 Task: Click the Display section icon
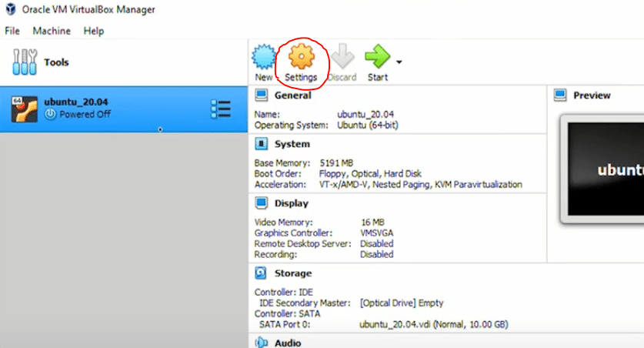click(x=261, y=203)
